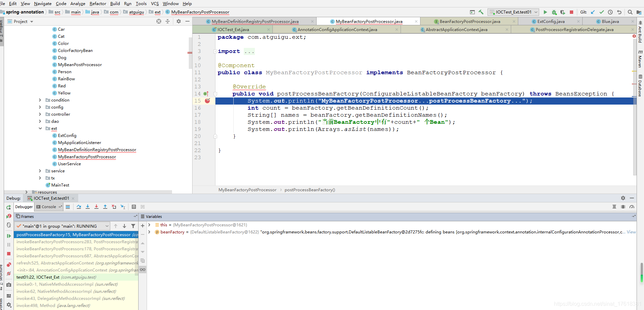Click the Git Update Project arrow

coord(593,12)
